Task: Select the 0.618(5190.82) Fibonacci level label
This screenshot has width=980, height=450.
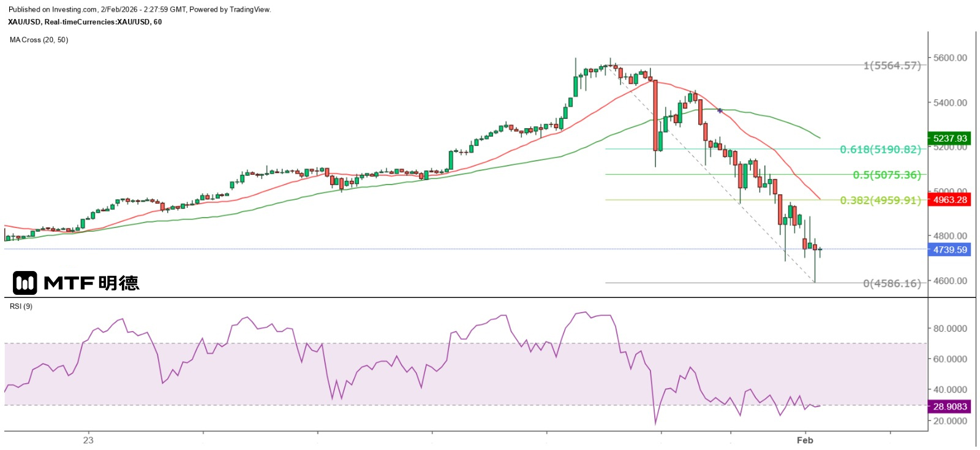Action: [x=880, y=150]
